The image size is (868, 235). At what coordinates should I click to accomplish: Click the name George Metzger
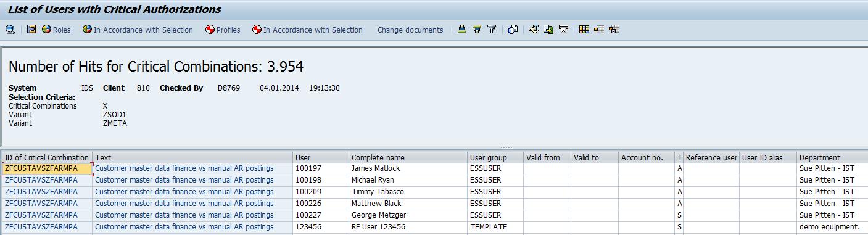[x=379, y=215]
